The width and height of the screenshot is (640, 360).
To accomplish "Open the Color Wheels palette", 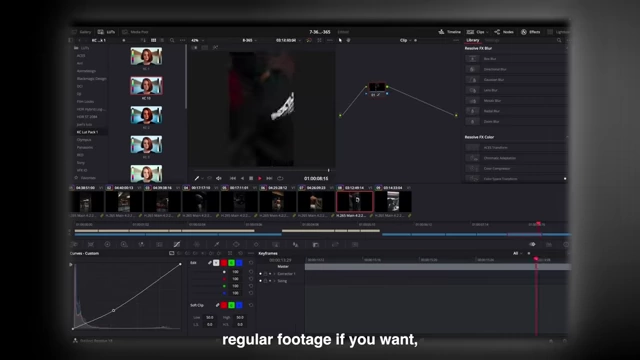I will tap(107, 244).
